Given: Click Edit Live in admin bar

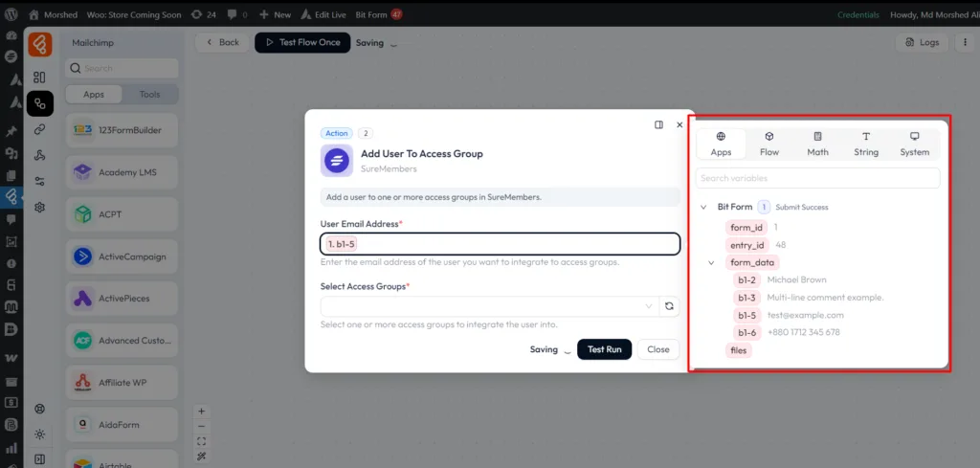Looking at the screenshot, I should pos(323,14).
